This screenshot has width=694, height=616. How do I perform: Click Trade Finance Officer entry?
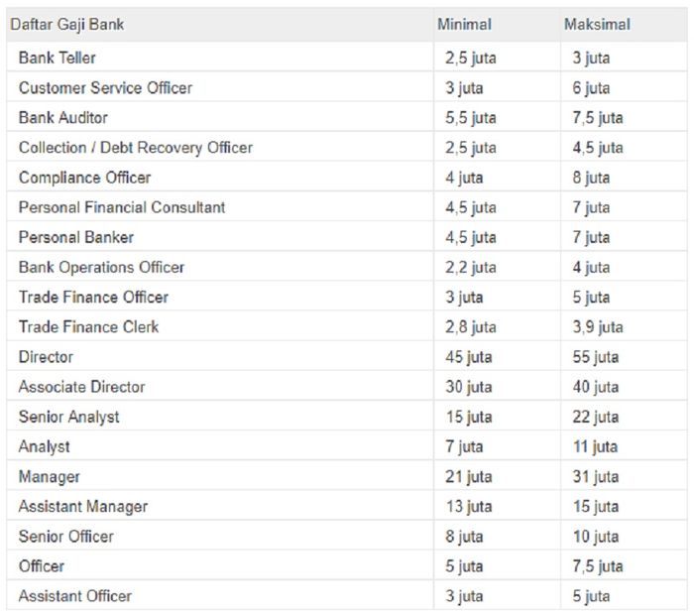(x=93, y=298)
